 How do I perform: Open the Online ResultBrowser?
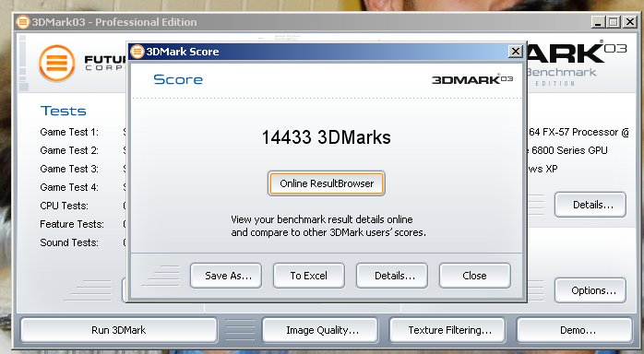[x=327, y=183]
